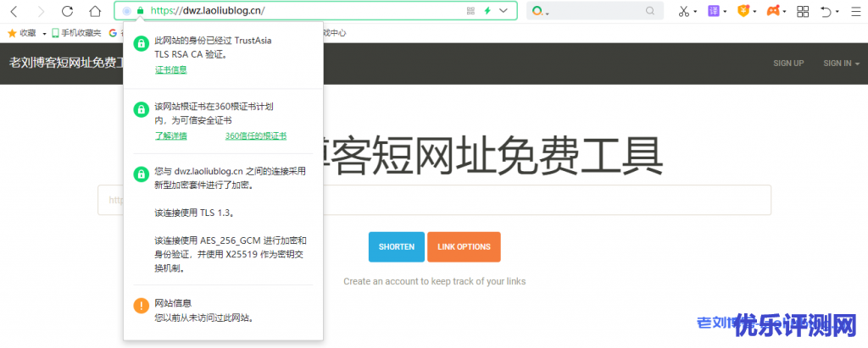Open the QR code icon in address bar

tap(470, 11)
